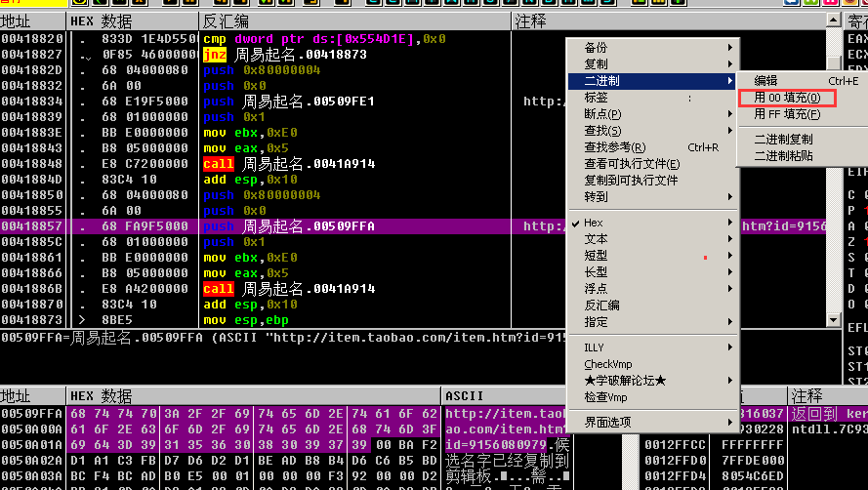Click the stack pane 注释 column header
The image size is (868, 490).
tap(828, 396)
